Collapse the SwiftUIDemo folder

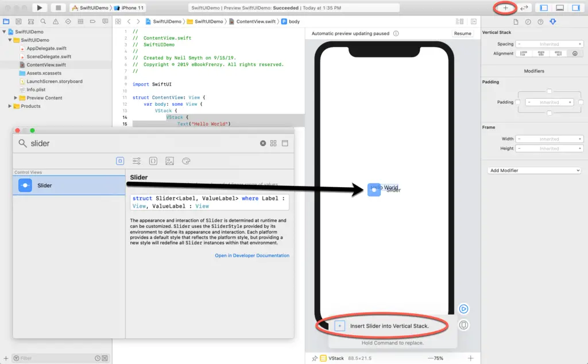[x=10, y=40]
